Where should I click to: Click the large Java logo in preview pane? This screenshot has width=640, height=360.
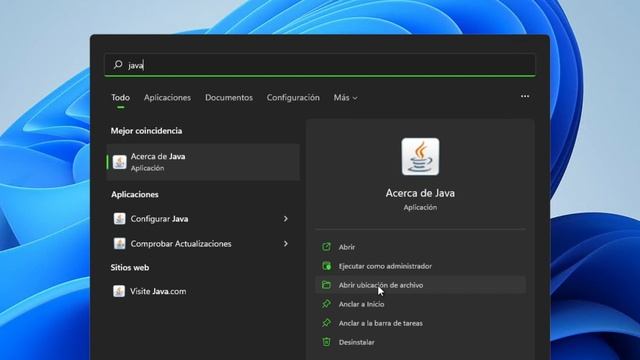420,157
